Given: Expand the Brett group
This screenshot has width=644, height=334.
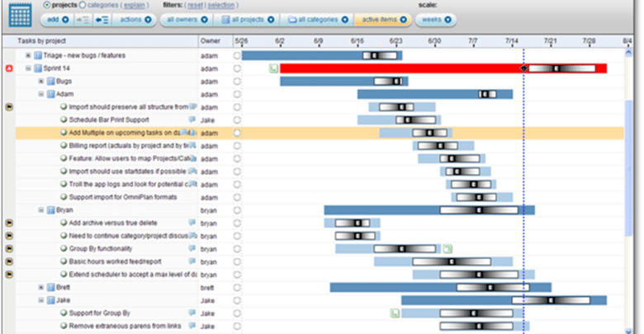Looking at the screenshot, I should click(40, 287).
